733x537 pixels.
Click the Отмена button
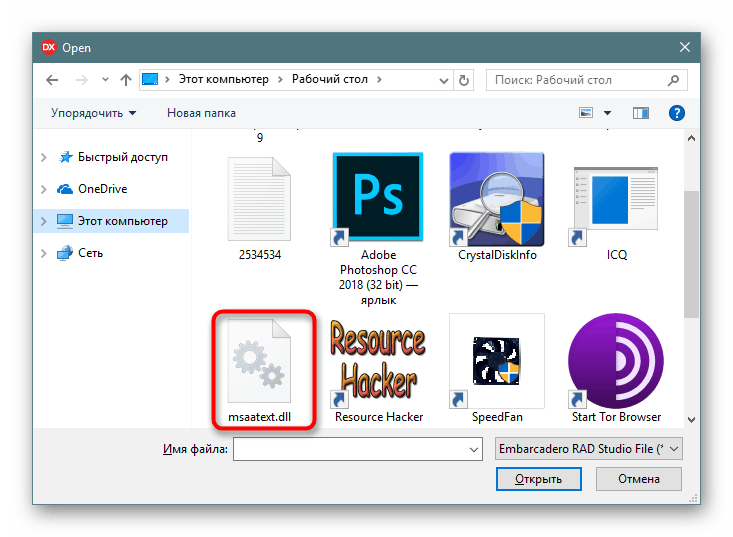[x=639, y=479]
